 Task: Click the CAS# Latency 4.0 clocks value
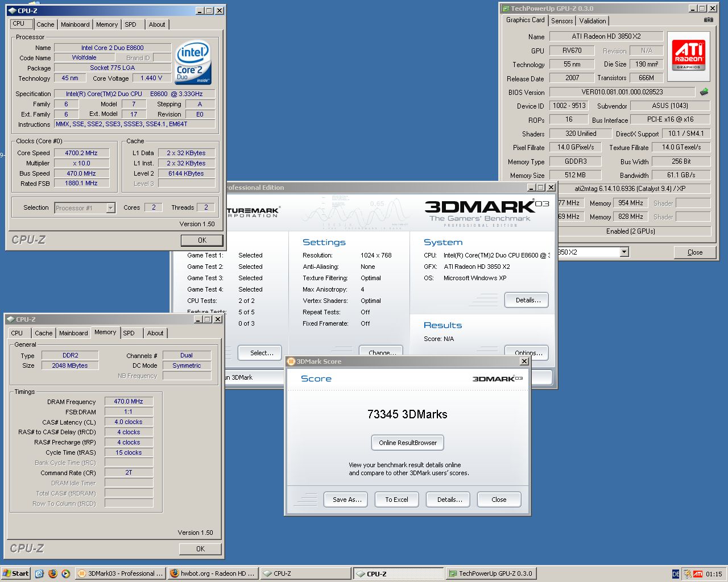[x=129, y=422]
